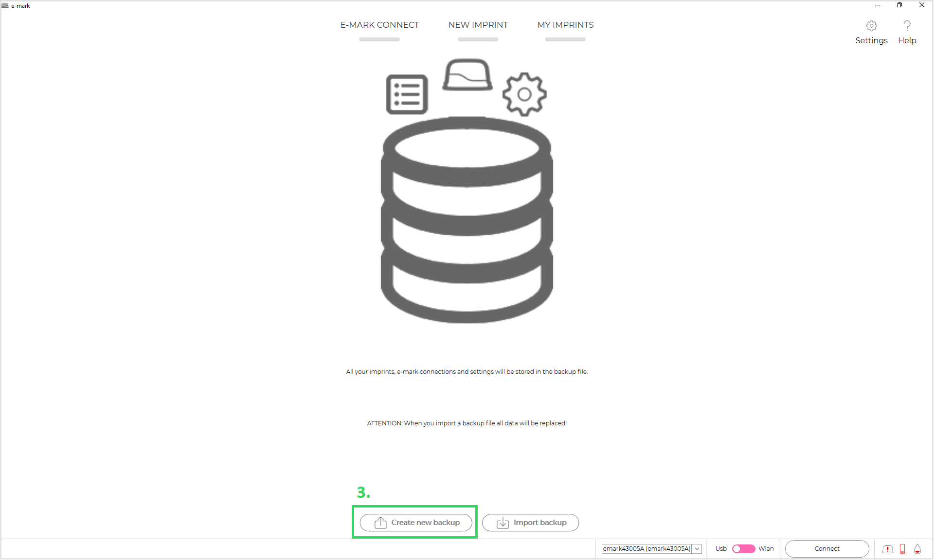
Task: Click the red battery level icon
Action: click(902, 549)
